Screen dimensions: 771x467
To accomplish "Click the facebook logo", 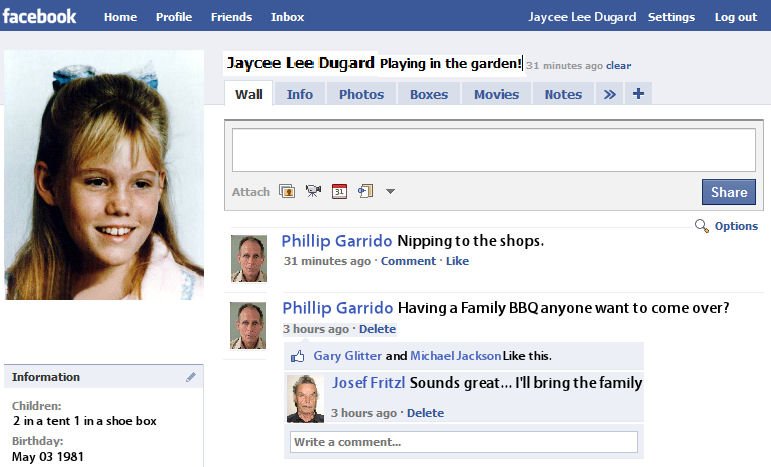I will click(39, 16).
